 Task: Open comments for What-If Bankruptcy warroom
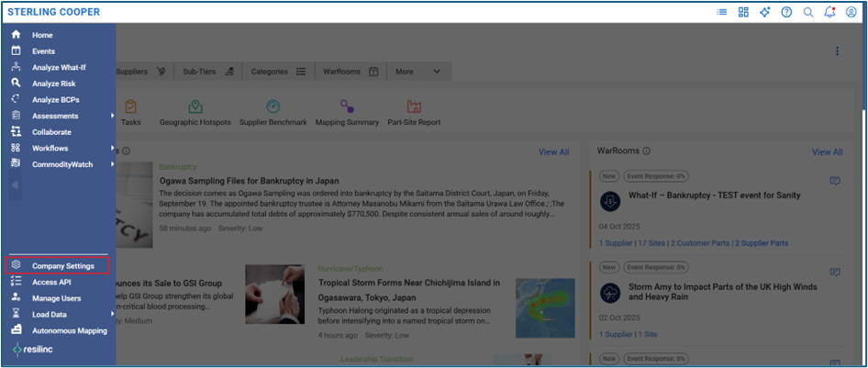click(835, 181)
